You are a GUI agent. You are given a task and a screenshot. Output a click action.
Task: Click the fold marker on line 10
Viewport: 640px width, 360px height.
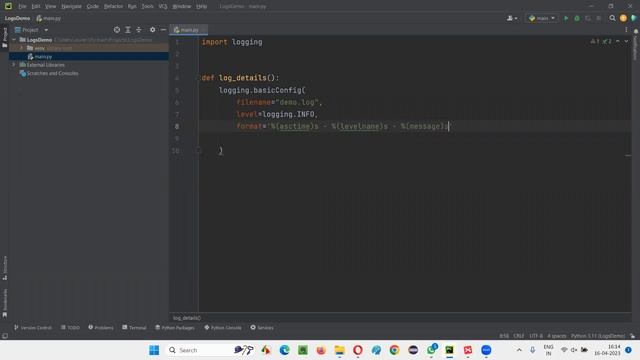[199, 151]
